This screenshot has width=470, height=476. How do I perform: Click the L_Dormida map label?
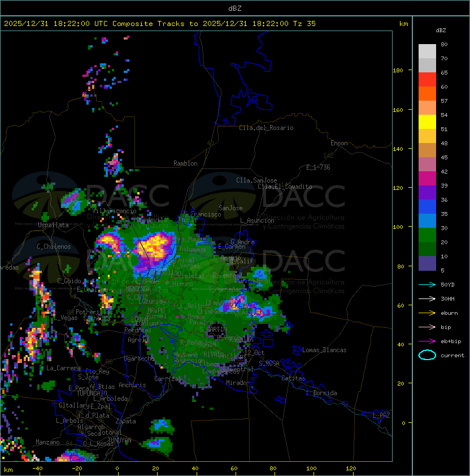point(321,393)
